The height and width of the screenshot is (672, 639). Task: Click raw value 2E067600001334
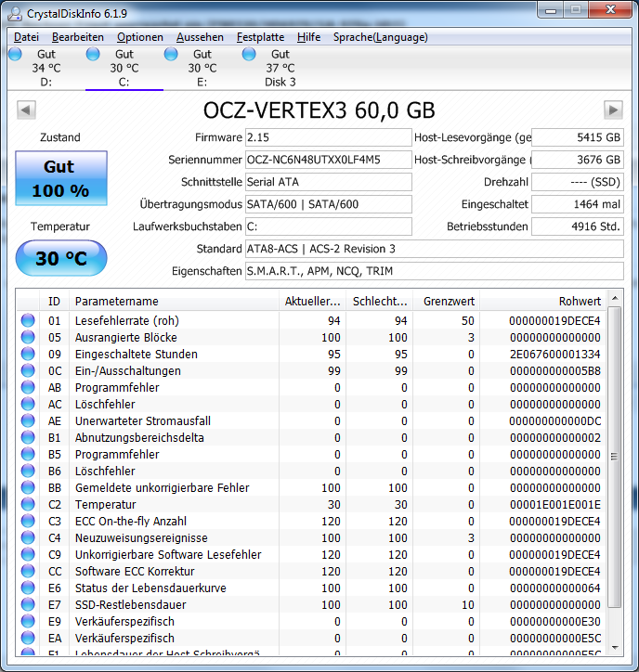click(x=554, y=355)
